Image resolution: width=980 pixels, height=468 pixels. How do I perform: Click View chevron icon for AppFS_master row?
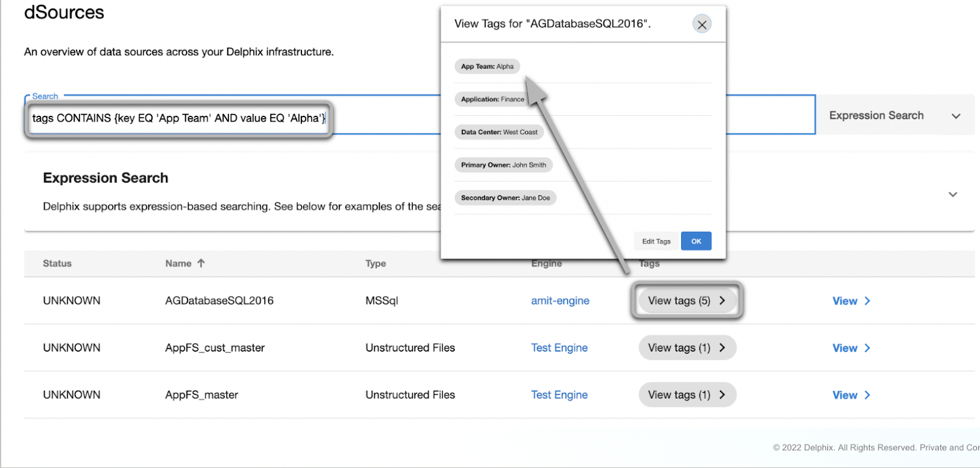867,395
